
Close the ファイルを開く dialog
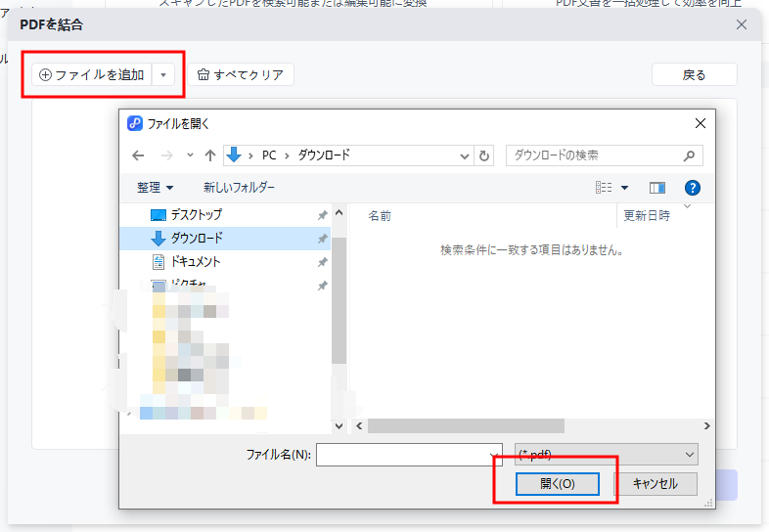coord(701,123)
